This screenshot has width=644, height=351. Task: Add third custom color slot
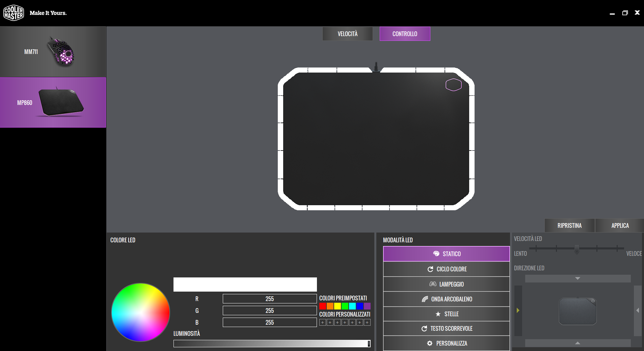click(338, 322)
